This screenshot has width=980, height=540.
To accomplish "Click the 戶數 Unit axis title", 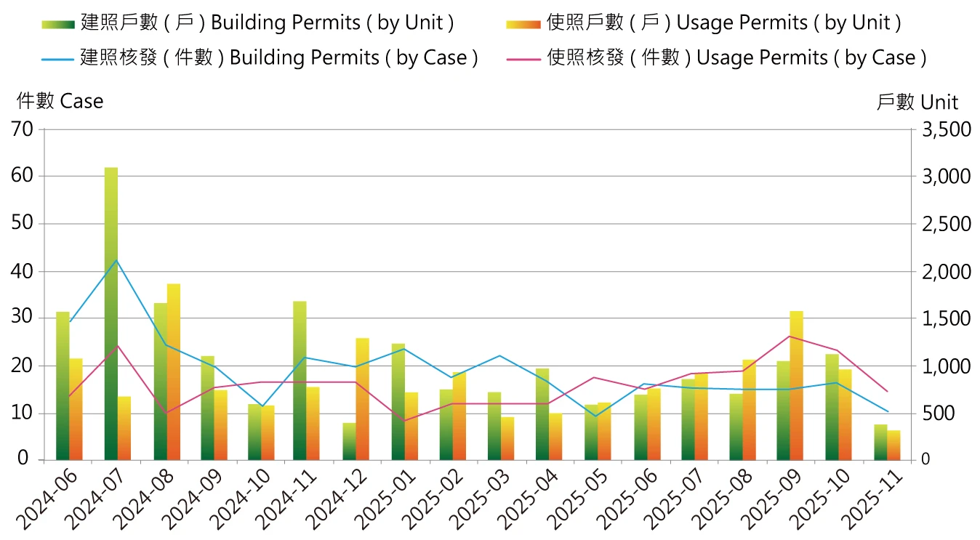I will 919,102.
